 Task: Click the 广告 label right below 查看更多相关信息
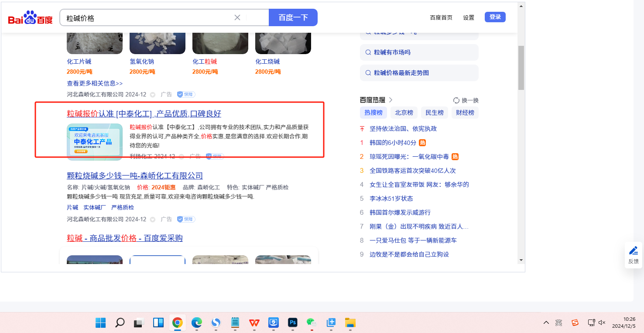[166, 94]
